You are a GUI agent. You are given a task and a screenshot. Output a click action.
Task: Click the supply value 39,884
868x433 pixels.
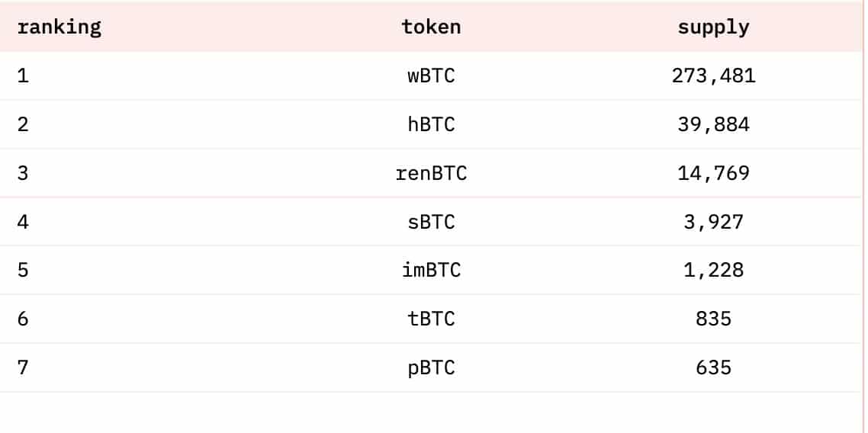pos(714,124)
